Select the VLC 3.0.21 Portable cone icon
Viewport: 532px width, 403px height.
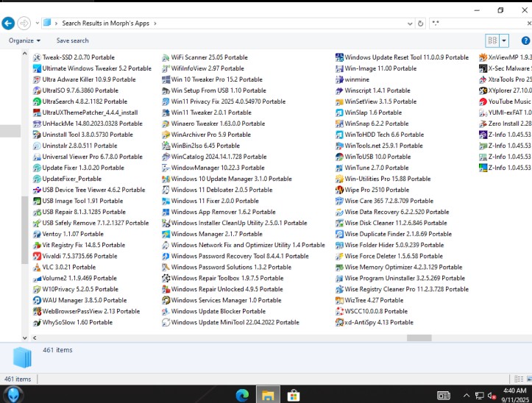(x=37, y=267)
